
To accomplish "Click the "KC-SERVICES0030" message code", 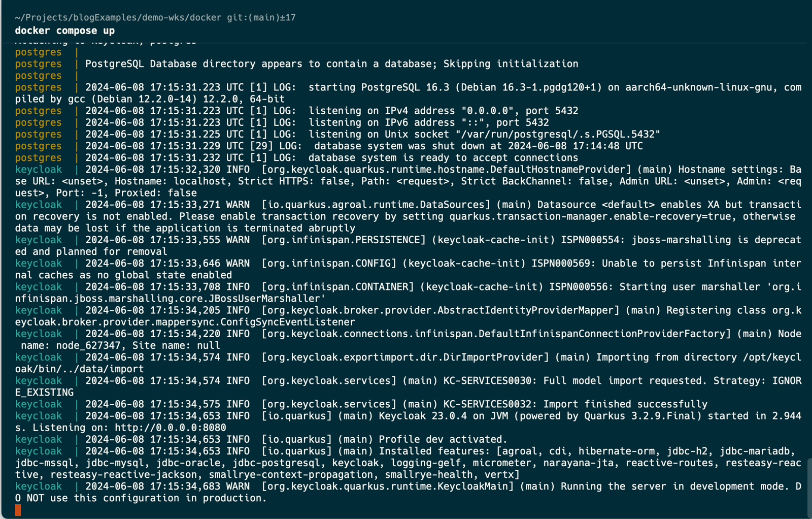I will 487,380.
